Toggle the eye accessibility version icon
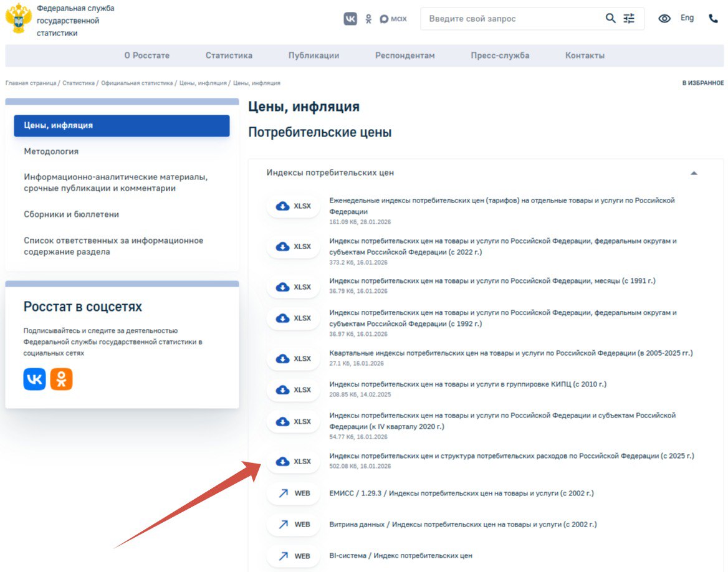The image size is (728, 572). click(x=664, y=19)
